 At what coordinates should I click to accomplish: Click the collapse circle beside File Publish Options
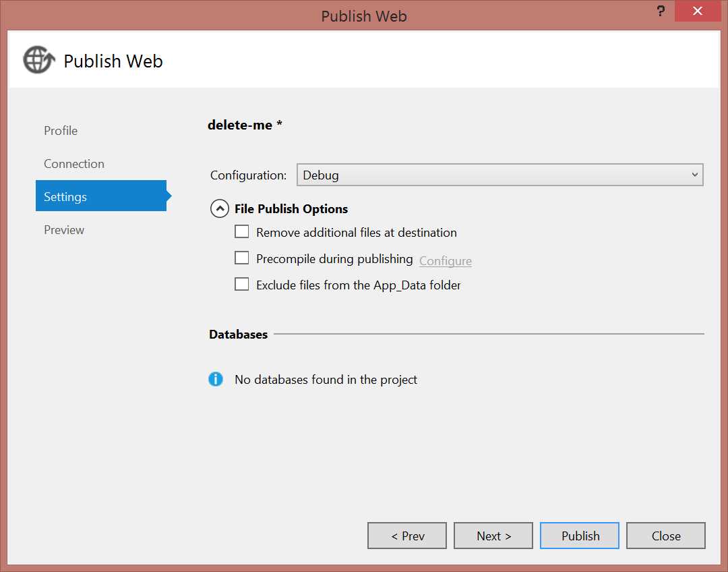(x=219, y=208)
